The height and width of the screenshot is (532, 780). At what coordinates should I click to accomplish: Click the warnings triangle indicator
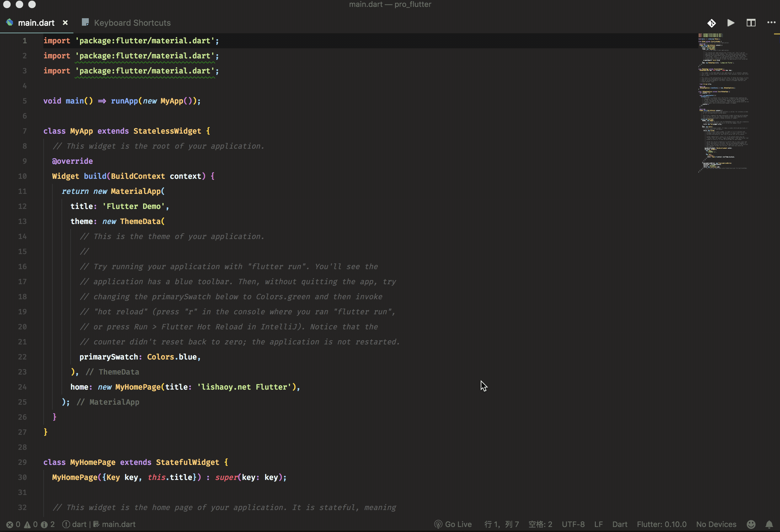tap(28, 524)
